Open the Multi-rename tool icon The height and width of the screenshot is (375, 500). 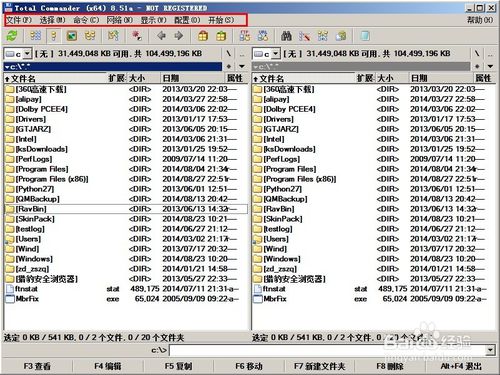tap(304, 36)
